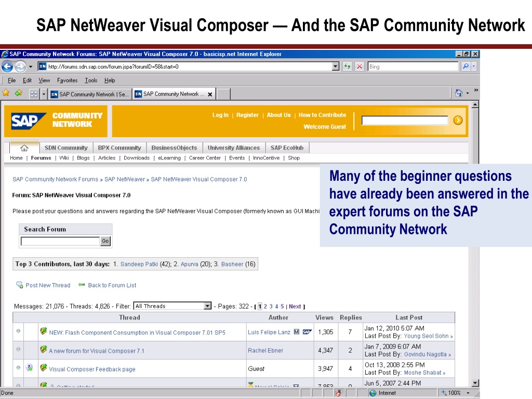Viewport: 532px width, 399px height.
Task: Click the About Us link
Action: 278,115
